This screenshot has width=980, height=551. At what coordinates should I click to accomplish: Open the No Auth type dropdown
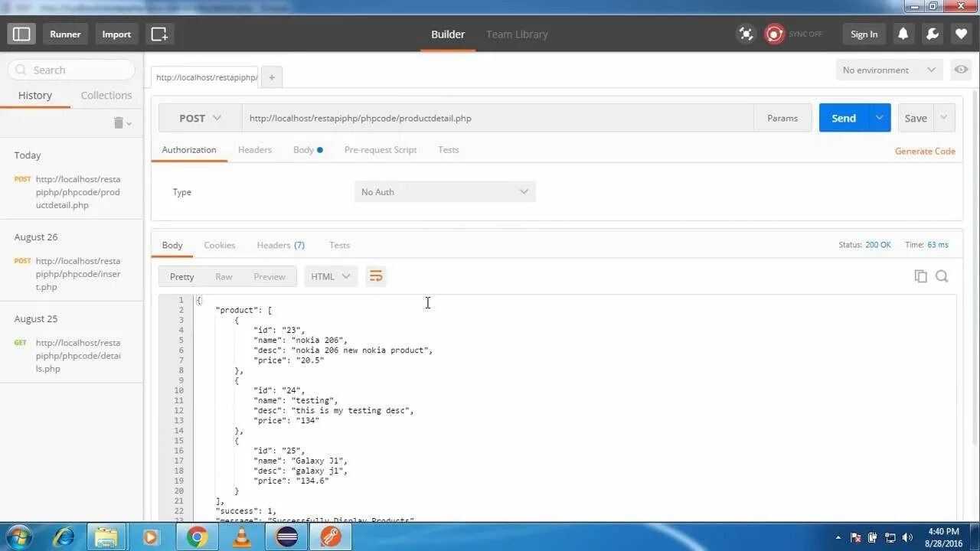tap(445, 191)
